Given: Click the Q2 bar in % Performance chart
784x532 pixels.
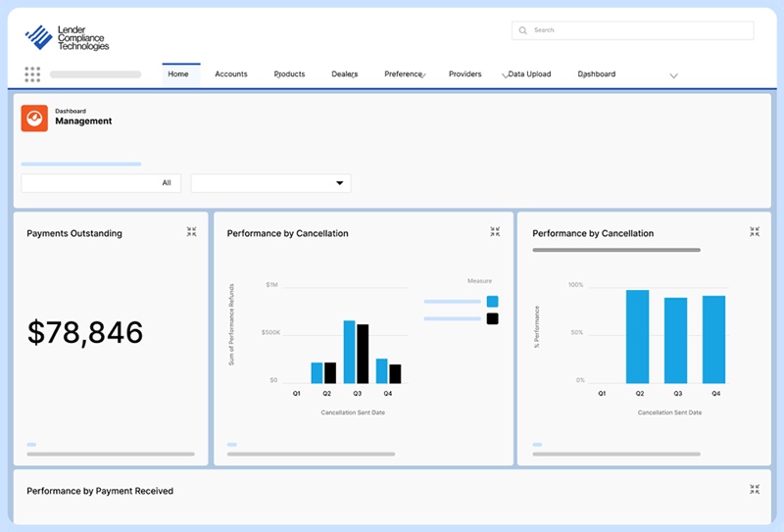Looking at the screenshot, I should click(638, 336).
